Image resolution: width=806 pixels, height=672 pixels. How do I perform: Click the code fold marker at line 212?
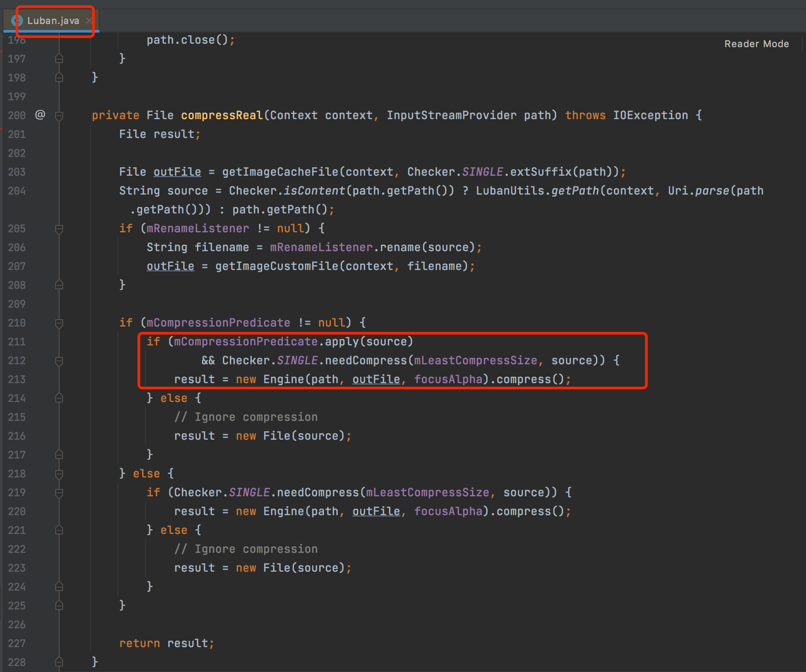[x=59, y=360]
